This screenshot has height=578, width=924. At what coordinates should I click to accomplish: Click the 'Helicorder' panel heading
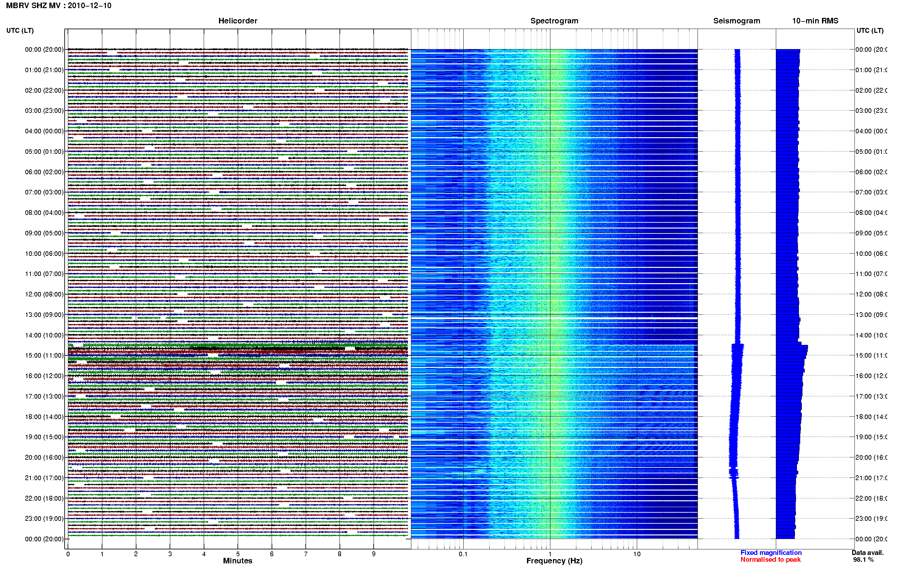237,21
